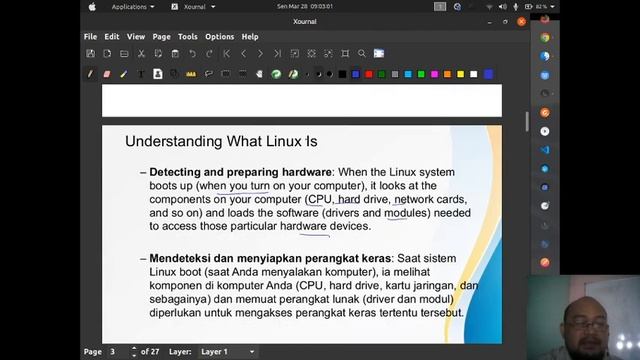
Task: Toggle fullscreen mode toolbar icon
Action: click(379, 53)
